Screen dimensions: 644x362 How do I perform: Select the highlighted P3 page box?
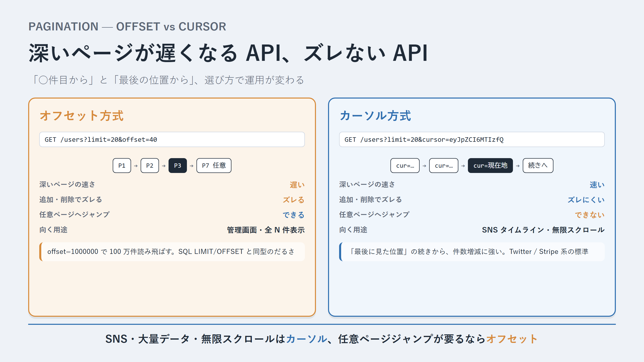click(178, 165)
